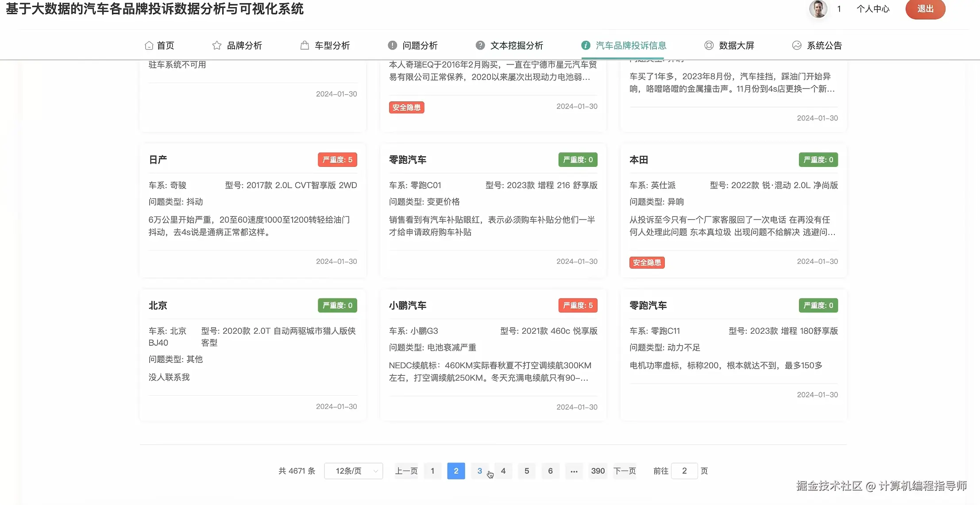
Task: Collapse the page size selector arrow
Action: 376,471
